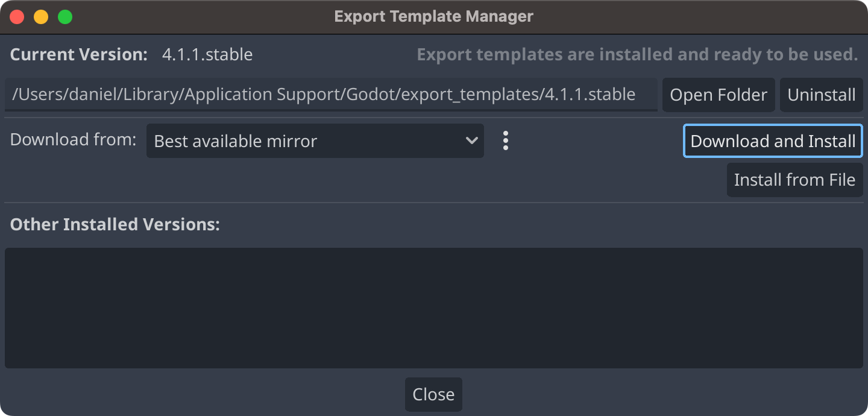
Task: Click the export_templates path field
Action: coord(331,95)
